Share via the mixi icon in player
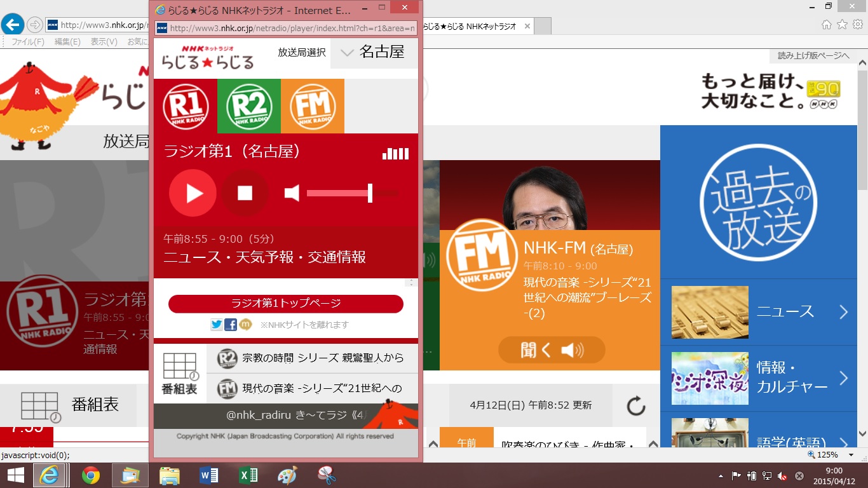Image resolution: width=868 pixels, height=488 pixels. pyautogui.click(x=245, y=325)
